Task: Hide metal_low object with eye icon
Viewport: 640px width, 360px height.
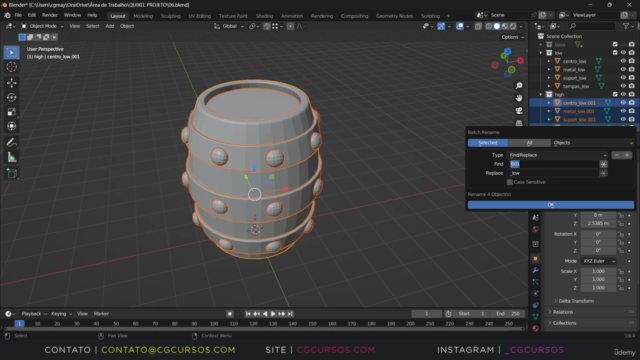Action: (623, 69)
